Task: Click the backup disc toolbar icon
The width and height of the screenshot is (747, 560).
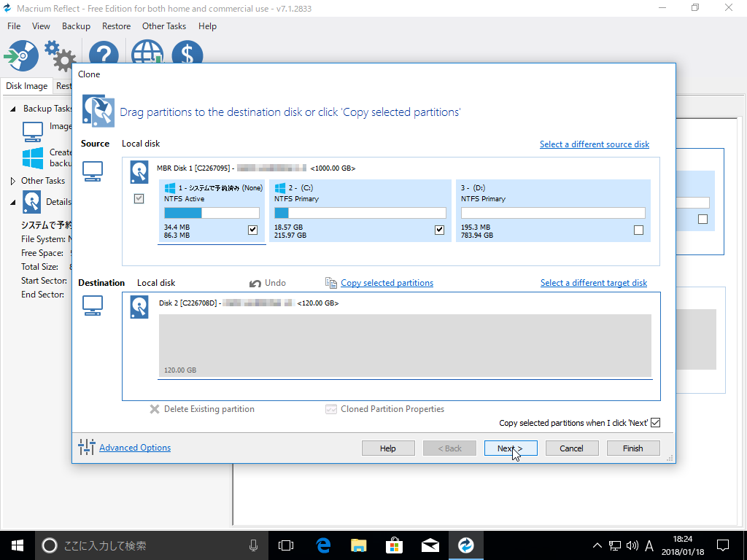Action: coord(21,55)
